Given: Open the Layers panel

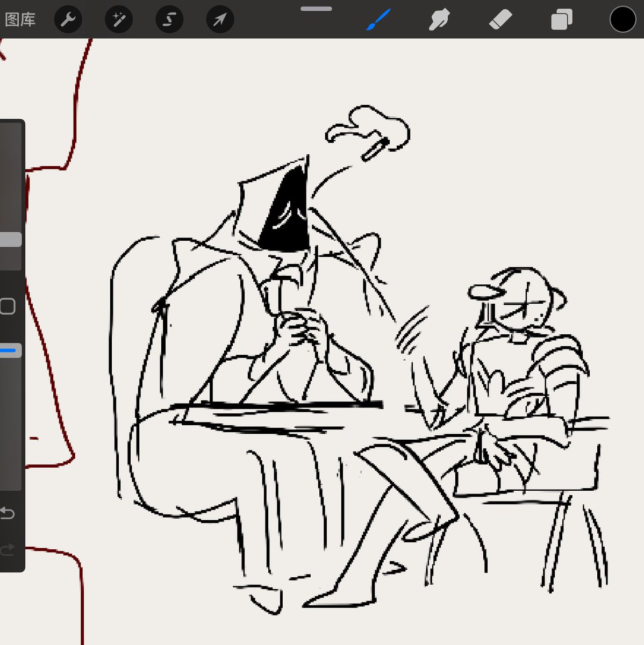Looking at the screenshot, I should pos(562,20).
